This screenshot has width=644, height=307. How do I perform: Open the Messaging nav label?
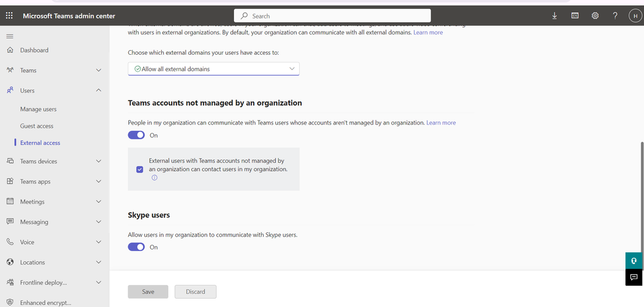(x=34, y=221)
